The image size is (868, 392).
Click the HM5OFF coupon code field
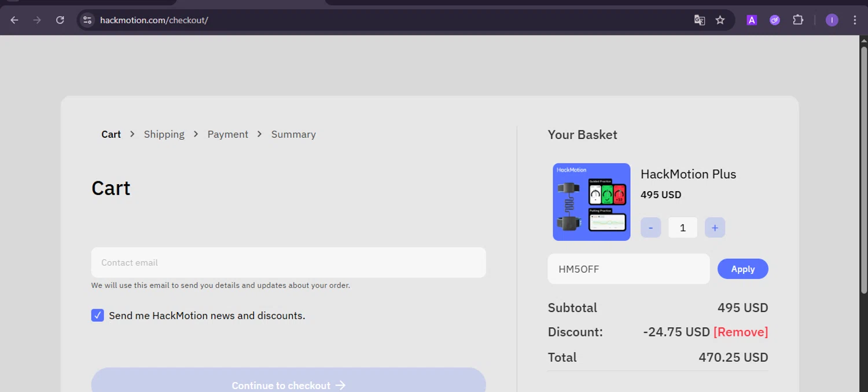[628, 269]
